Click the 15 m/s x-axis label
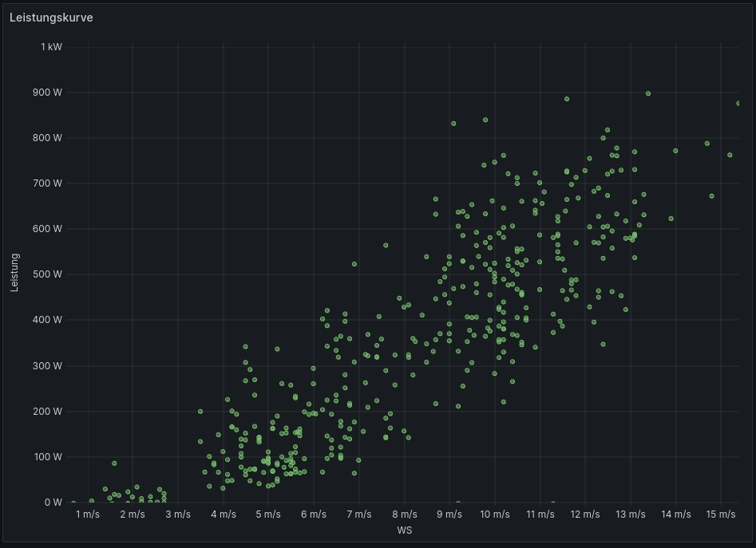756x548 pixels. (x=721, y=514)
